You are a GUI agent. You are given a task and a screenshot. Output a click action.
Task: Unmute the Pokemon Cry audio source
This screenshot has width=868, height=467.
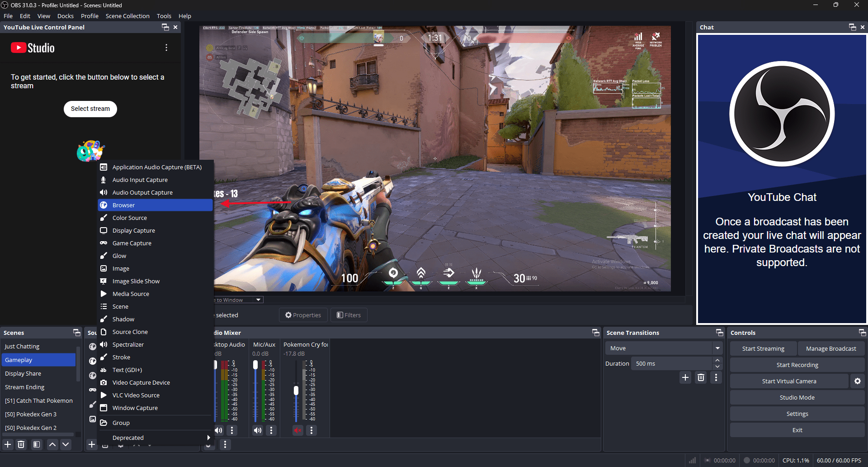click(297, 430)
